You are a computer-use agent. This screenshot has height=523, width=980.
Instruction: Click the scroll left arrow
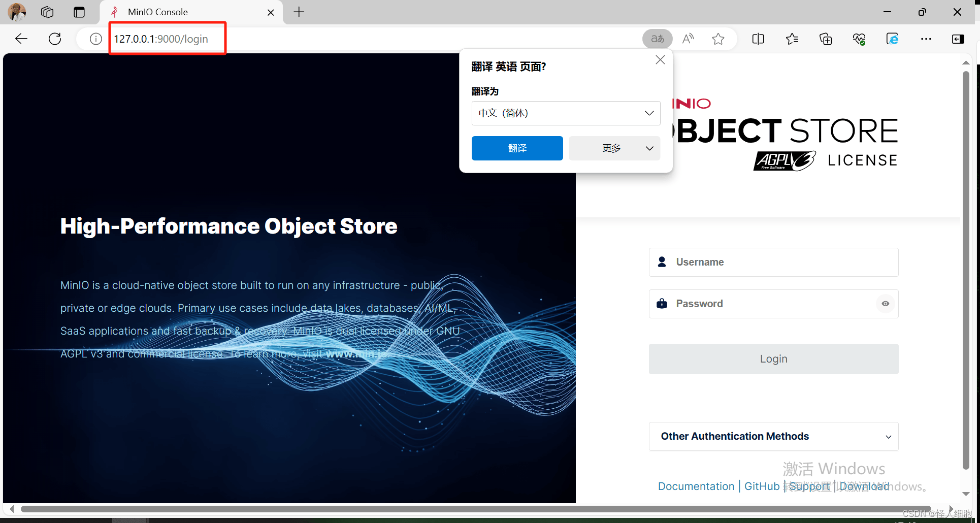click(12, 509)
